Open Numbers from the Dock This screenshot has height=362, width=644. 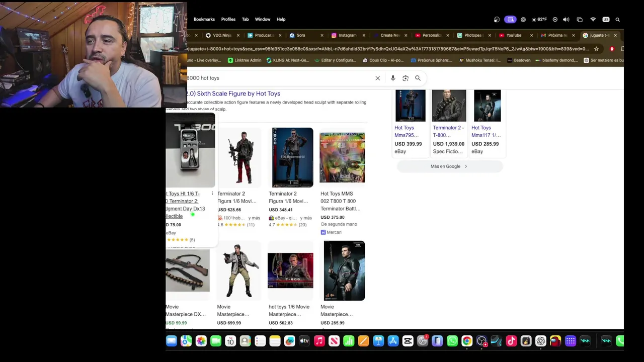pos(349,341)
